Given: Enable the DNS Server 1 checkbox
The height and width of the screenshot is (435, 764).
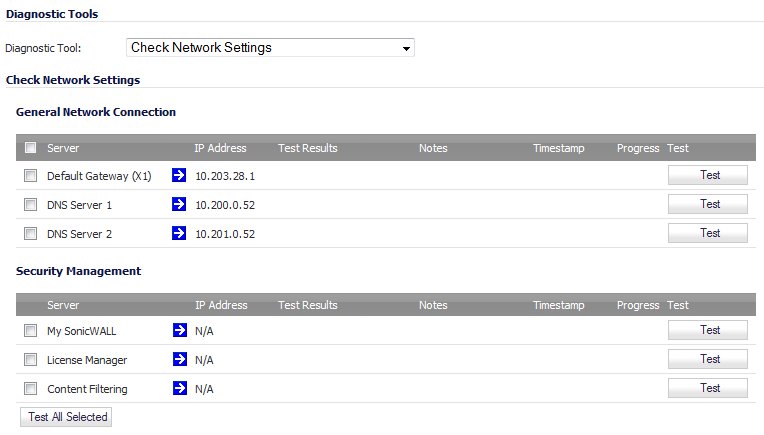Looking at the screenshot, I should pos(30,205).
